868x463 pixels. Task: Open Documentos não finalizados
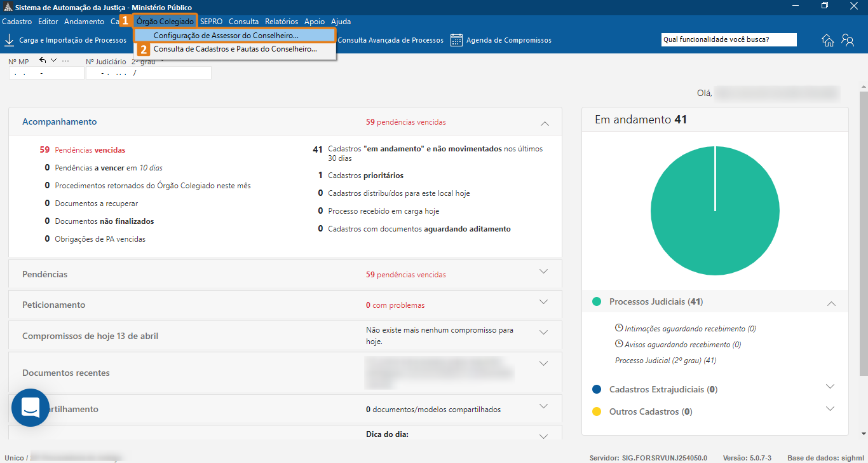(x=99, y=221)
